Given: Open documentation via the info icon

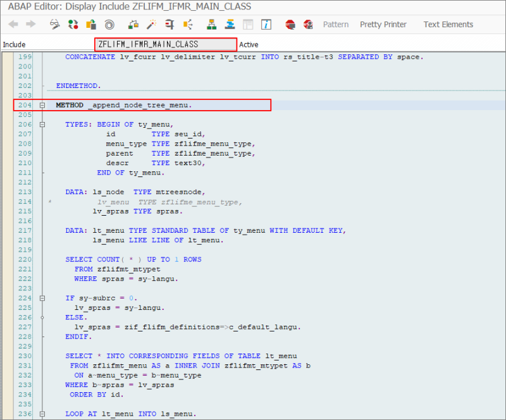Looking at the screenshot, I should click(x=265, y=24).
